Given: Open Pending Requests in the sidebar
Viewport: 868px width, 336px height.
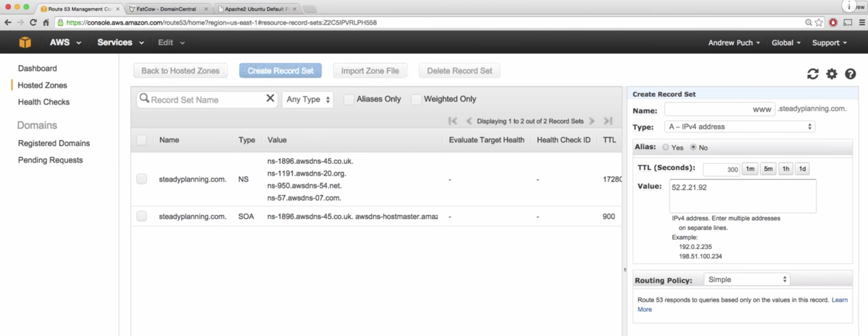Looking at the screenshot, I should point(50,160).
